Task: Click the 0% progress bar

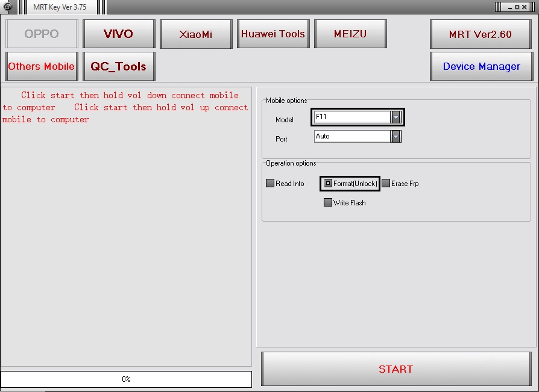Action: (126, 379)
